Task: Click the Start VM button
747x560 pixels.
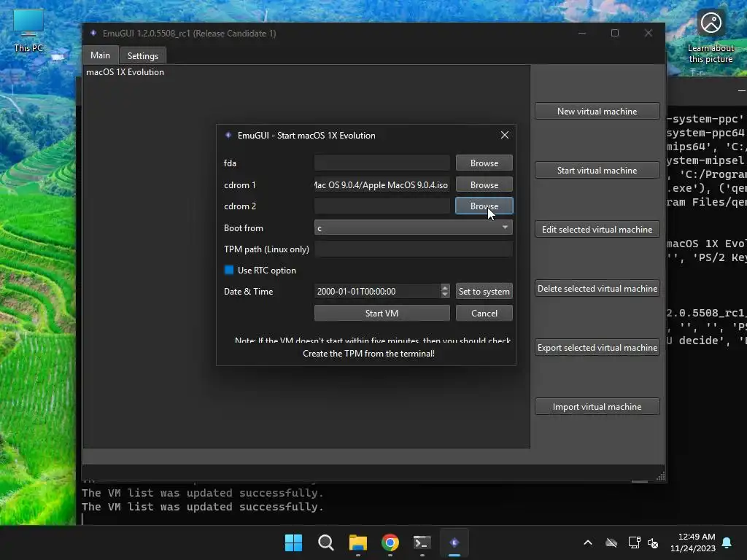Action: pos(382,313)
